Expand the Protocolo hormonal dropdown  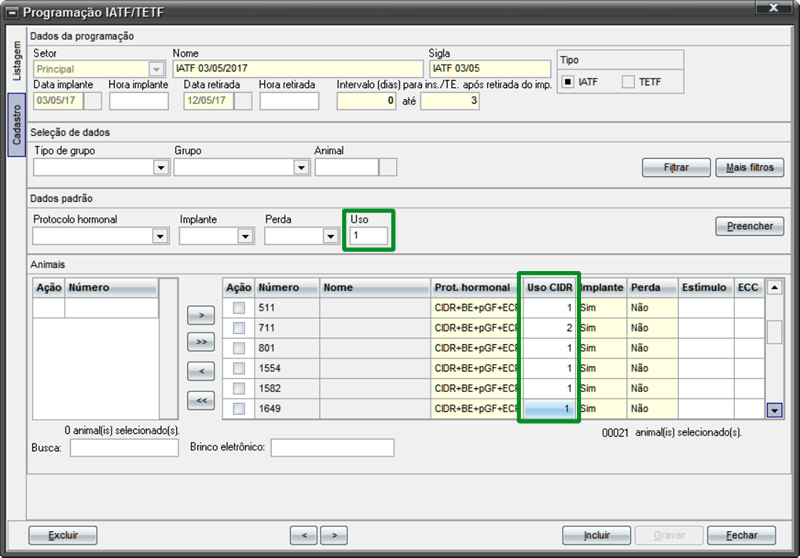pos(160,236)
